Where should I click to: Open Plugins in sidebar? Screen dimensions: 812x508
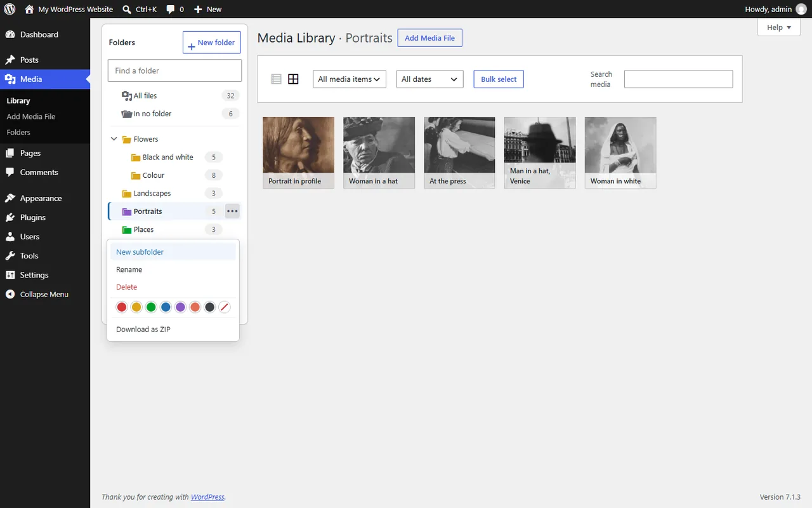[45, 217]
